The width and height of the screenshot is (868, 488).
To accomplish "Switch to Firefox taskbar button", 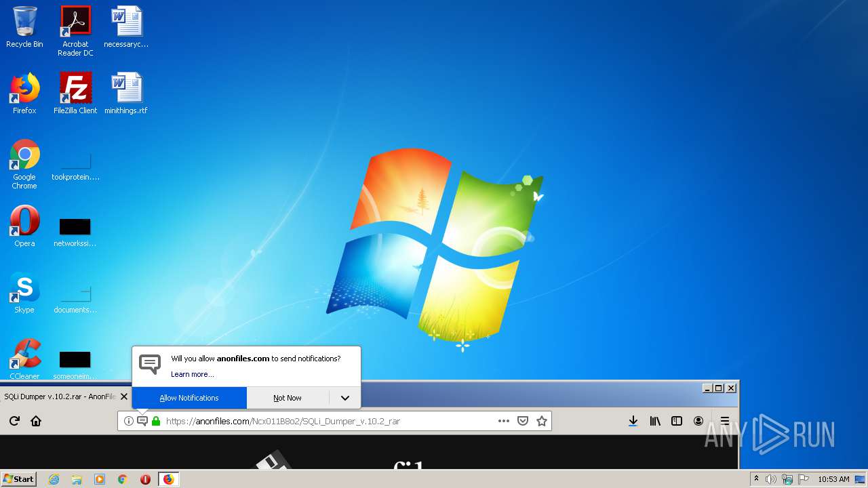I will 168,479.
